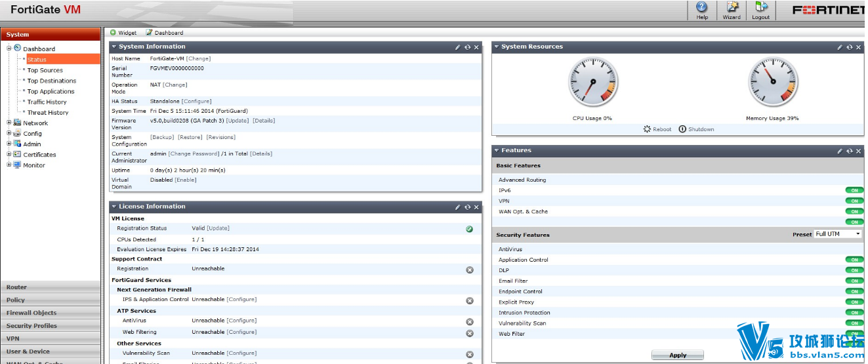Click the Shutdown power icon
This screenshot has height=364, width=868.
[x=682, y=129]
